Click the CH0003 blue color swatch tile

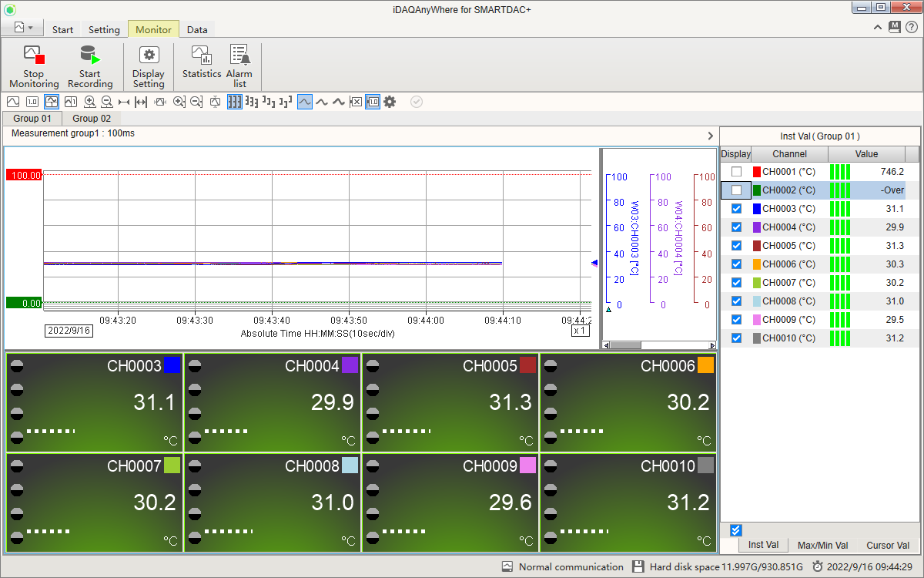[172, 365]
